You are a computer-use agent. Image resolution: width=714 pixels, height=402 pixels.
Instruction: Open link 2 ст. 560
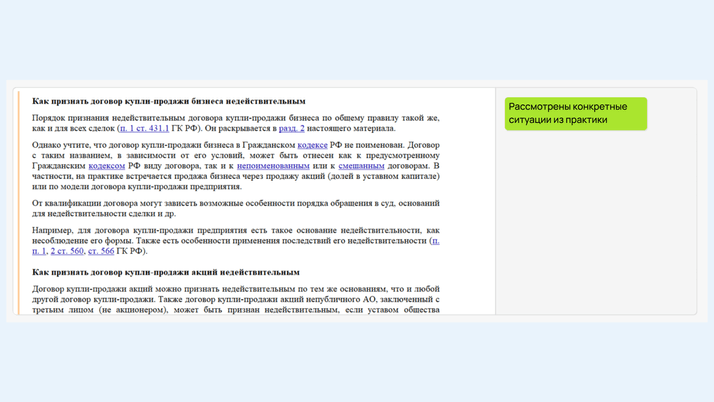pyautogui.click(x=67, y=251)
